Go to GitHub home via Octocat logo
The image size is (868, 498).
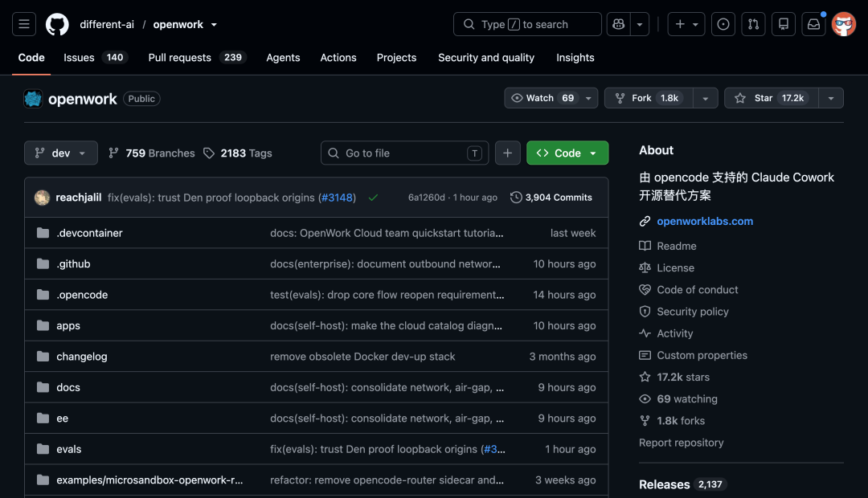coord(57,24)
